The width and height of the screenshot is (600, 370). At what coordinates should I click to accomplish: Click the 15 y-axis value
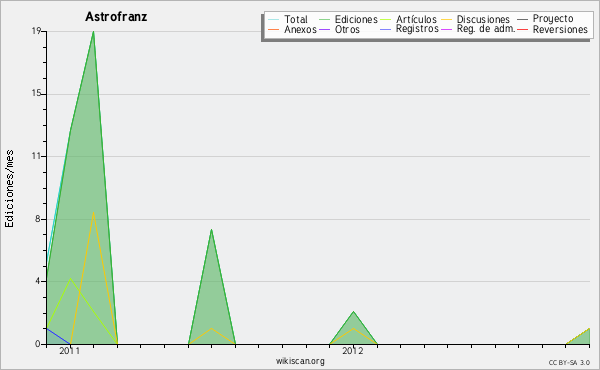tap(36, 94)
